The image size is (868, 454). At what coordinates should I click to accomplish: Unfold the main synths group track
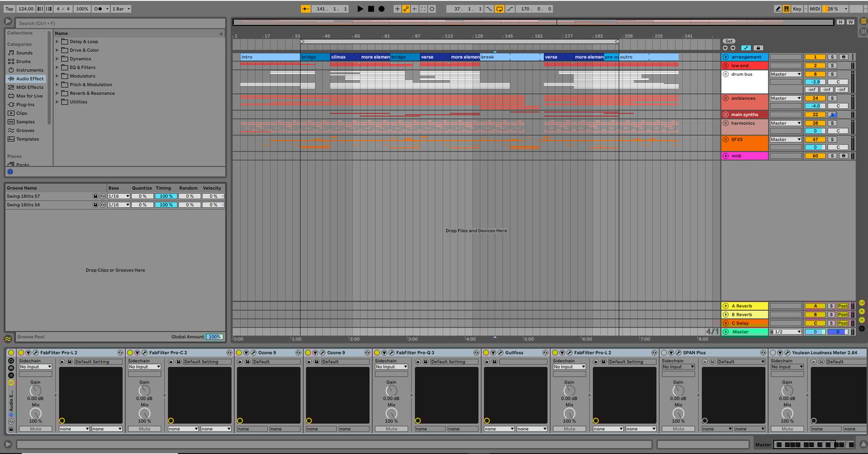(726, 115)
